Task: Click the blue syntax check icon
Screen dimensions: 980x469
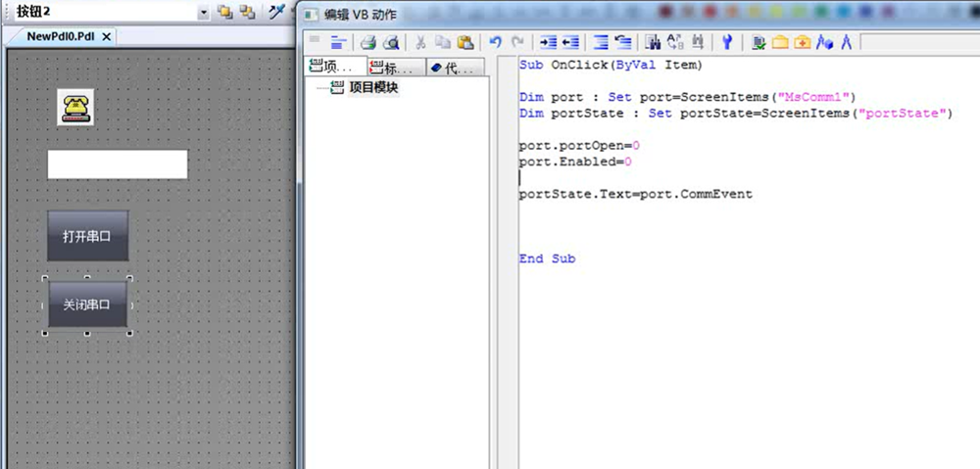Action: (x=726, y=42)
